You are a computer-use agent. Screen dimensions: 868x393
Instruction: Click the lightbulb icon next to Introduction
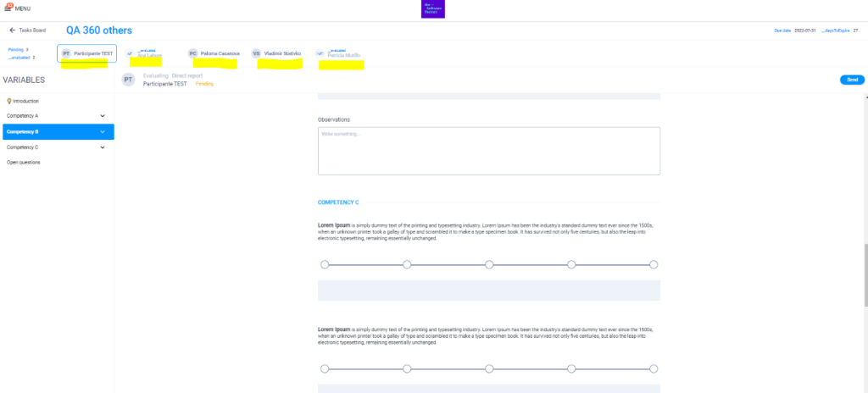click(x=8, y=101)
